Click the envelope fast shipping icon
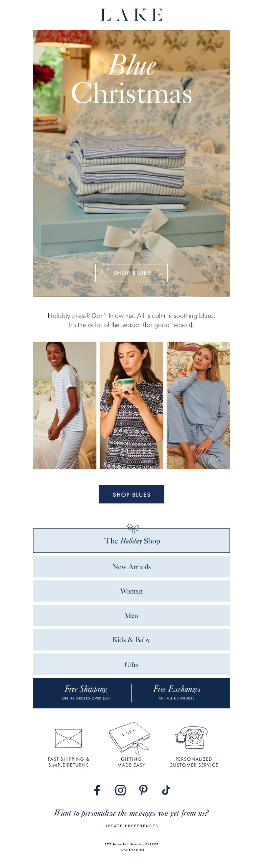 click(x=68, y=738)
